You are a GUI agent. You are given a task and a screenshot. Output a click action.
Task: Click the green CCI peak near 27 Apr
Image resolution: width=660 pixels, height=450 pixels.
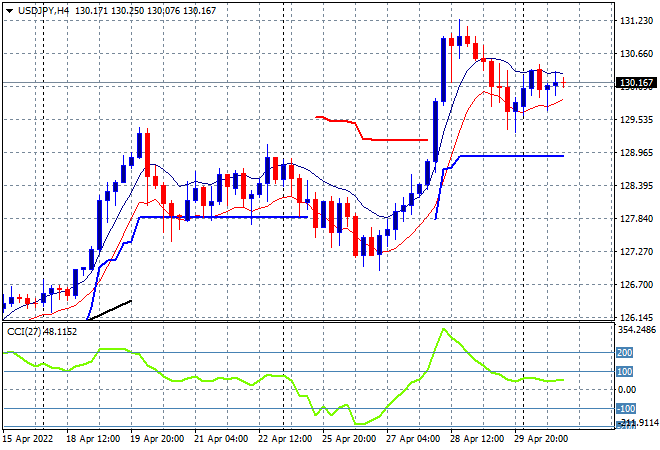443,329
